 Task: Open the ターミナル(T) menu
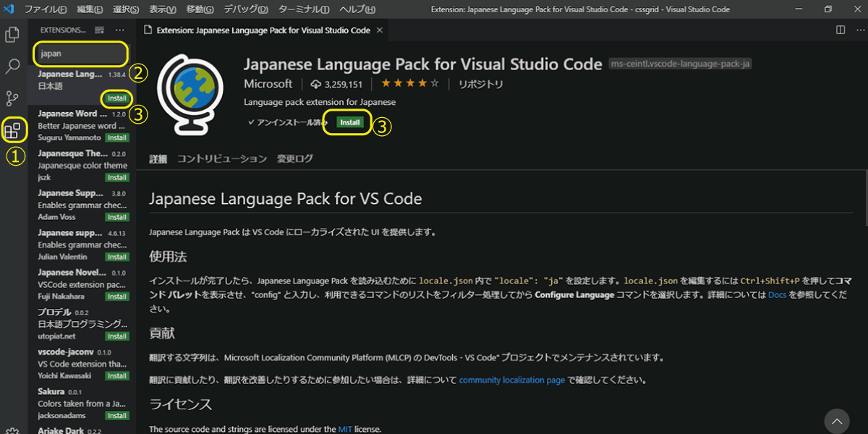(304, 9)
